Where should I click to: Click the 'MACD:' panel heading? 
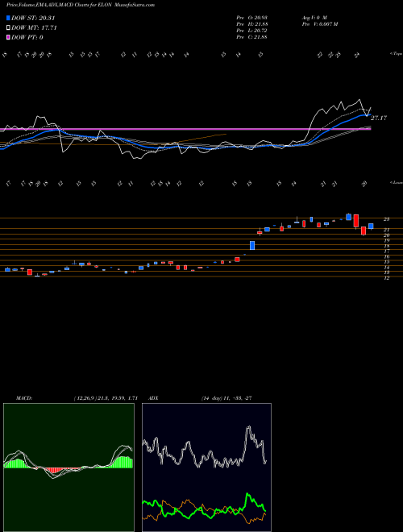(24, 398)
